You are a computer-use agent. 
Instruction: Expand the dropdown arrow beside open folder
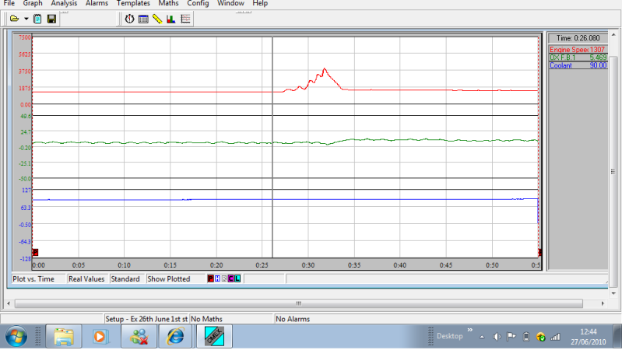(x=26, y=19)
